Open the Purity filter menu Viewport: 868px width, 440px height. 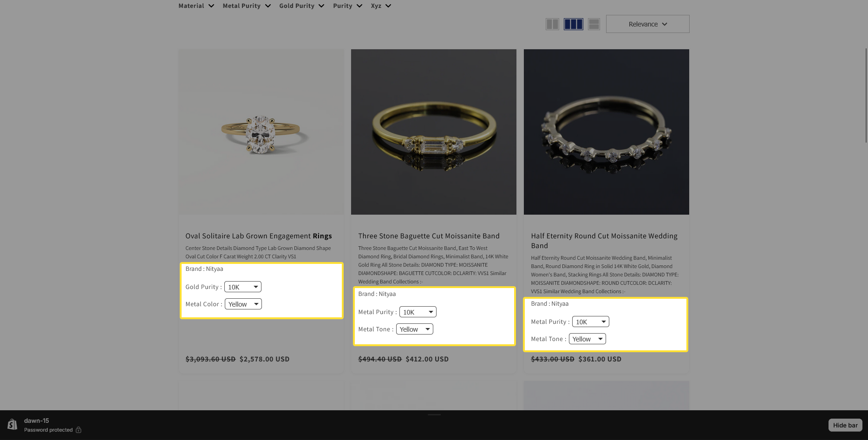tap(347, 6)
